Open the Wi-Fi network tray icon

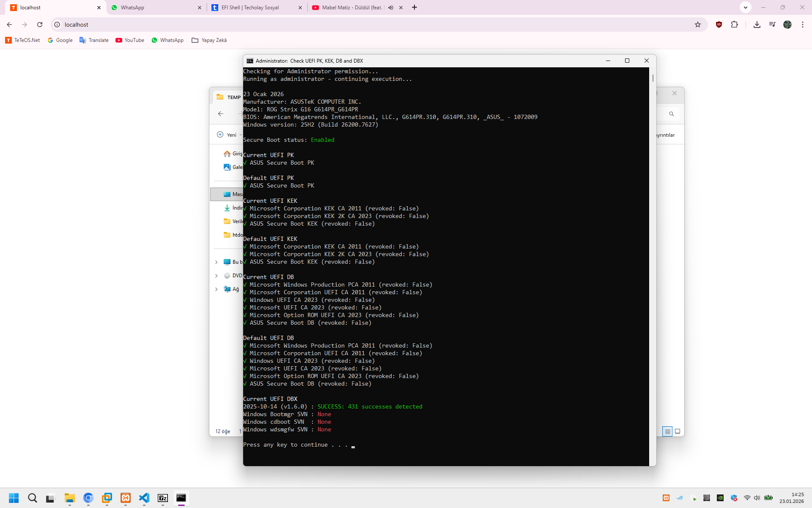(x=747, y=498)
